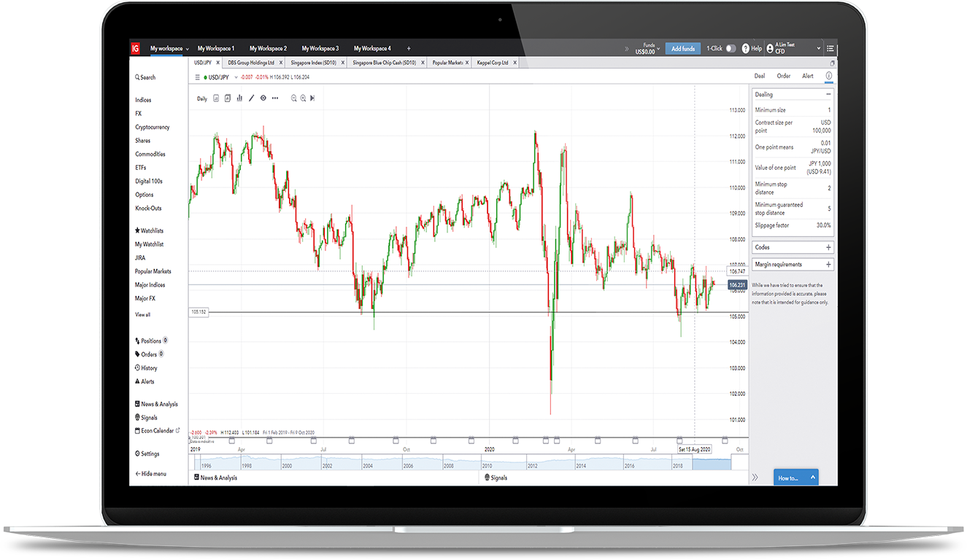
Task: Open the Daily timeframe dropdown
Action: coord(201,98)
